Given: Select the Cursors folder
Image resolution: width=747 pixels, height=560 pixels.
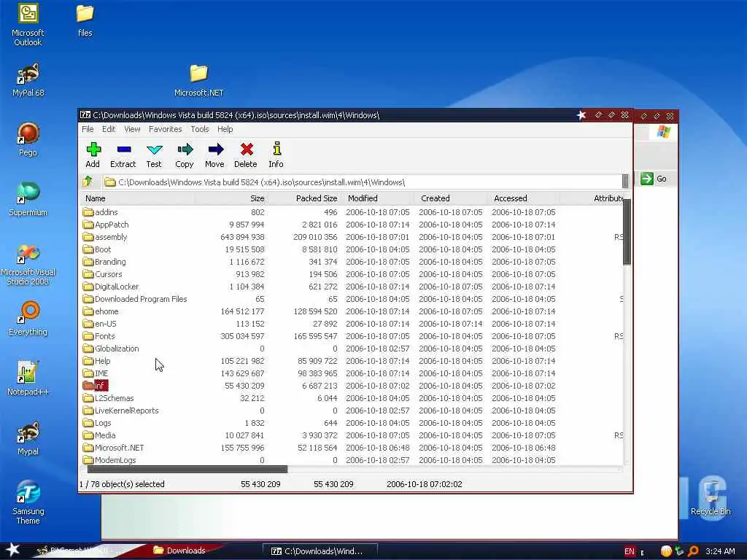Looking at the screenshot, I should [102, 274].
